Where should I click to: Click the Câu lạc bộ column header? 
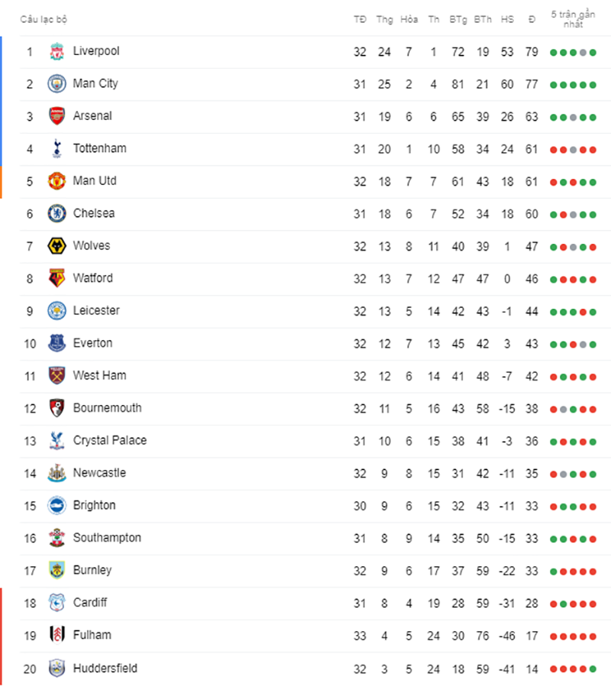point(44,19)
